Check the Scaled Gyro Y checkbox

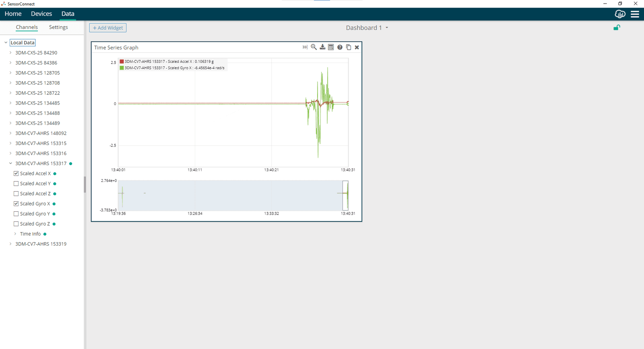point(16,214)
